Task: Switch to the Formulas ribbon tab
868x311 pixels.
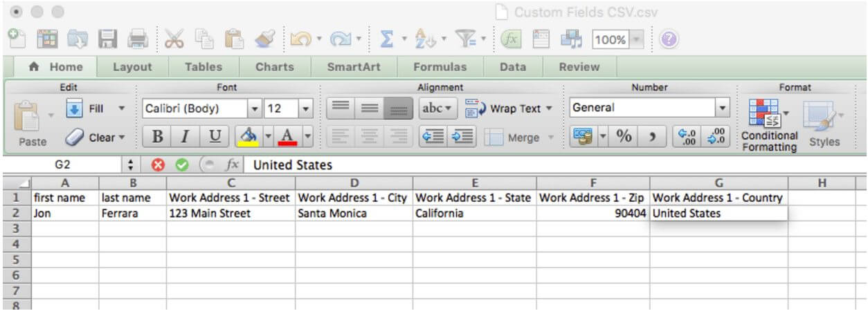Action: click(x=440, y=67)
